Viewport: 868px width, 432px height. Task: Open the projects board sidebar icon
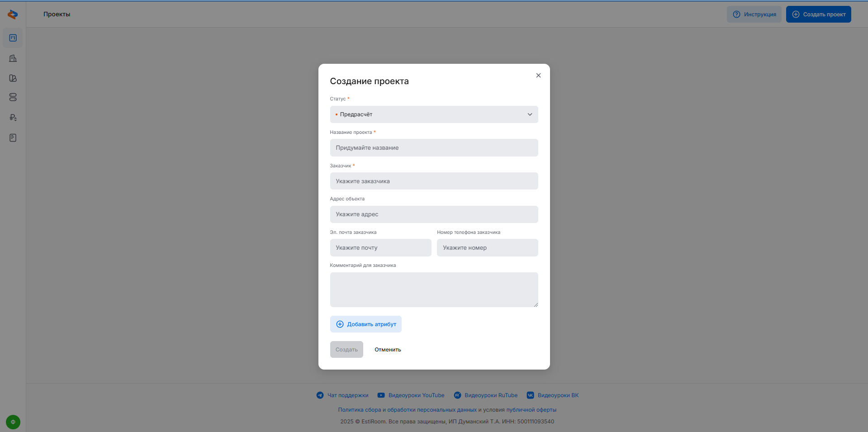tap(13, 38)
